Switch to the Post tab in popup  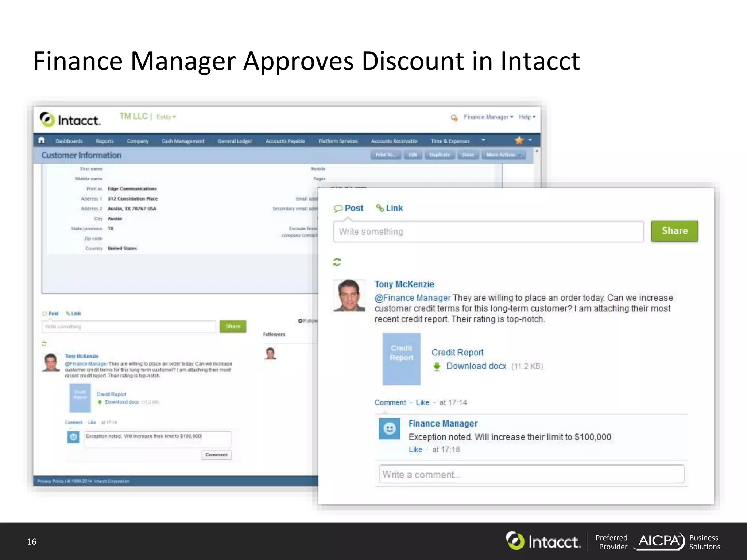tap(349, 209)
